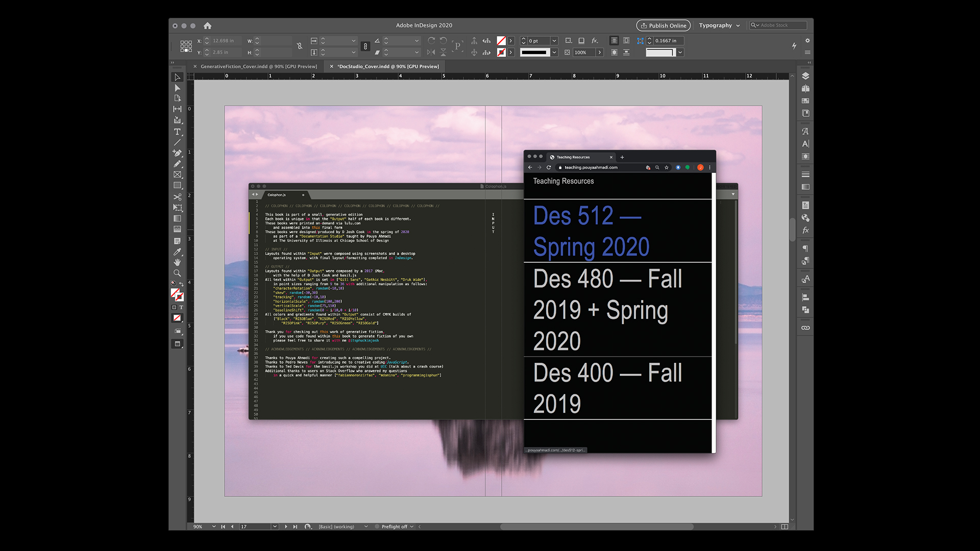Image resolution: width=980 pixels, height=551 pixels.
Task: Pick the Scissors tool
Action: coord(177,197)
